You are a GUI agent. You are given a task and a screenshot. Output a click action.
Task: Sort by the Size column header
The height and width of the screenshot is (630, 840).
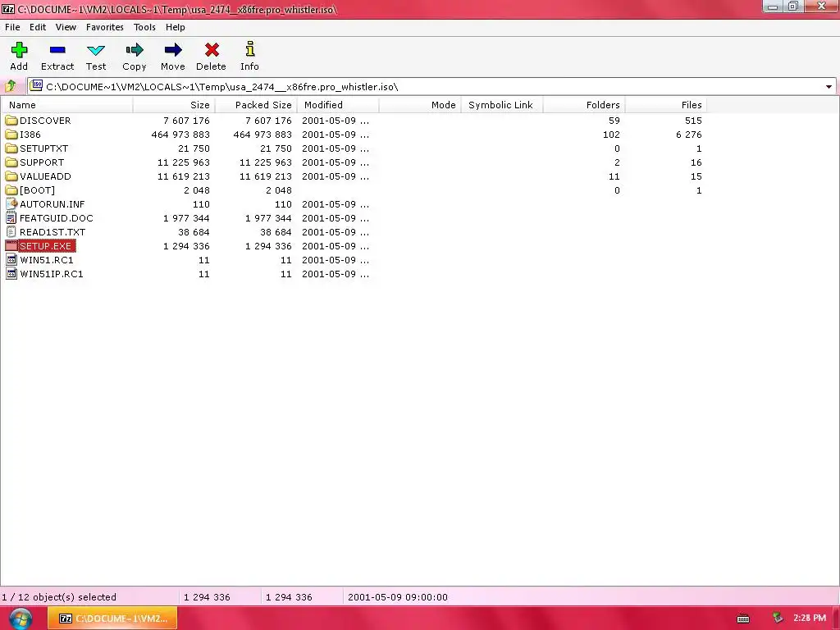(x=174, y=105)
